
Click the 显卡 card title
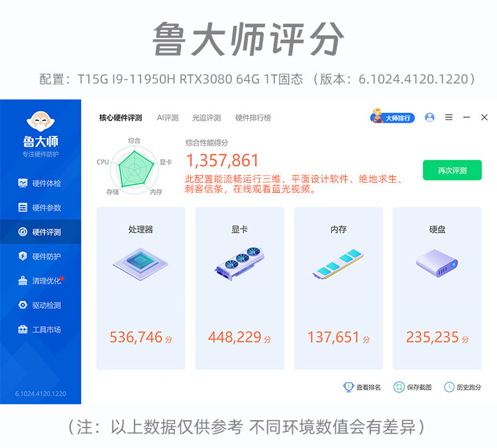[239, 229]
